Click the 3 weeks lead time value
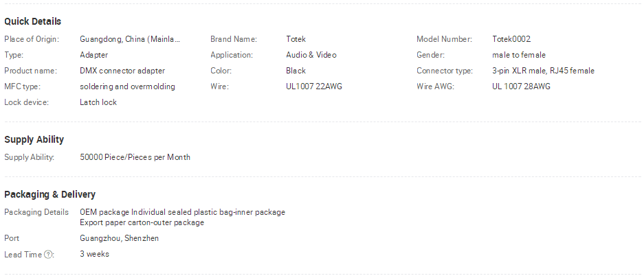This screenshot has width=644, height=278. click(94, 254)
